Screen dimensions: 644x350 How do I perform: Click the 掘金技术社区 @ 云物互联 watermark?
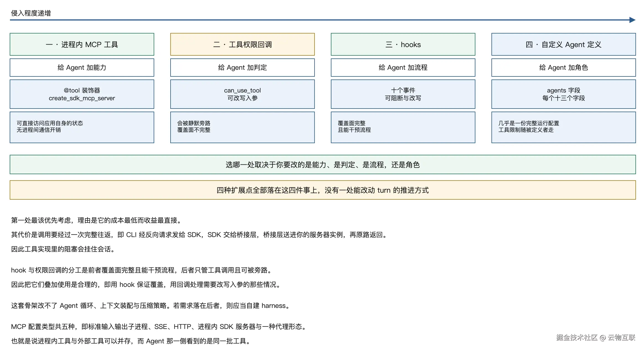tap(596, 337)
